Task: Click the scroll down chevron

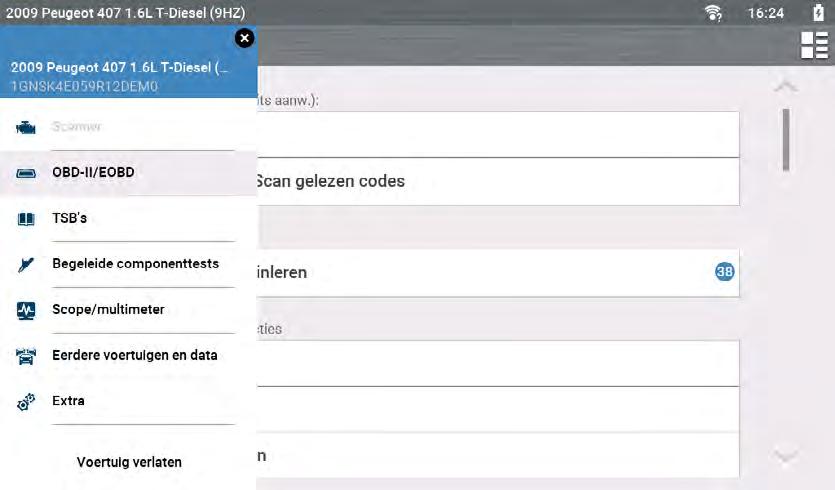Action: pos(785,456)
